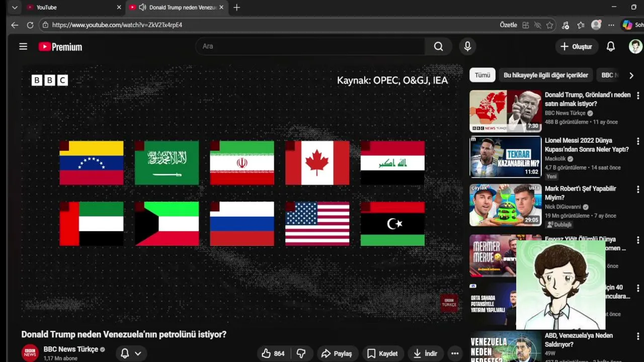Go to YouTube Premium home logo
This screenshot has height=362, width=644.
[x=60, y=47]
